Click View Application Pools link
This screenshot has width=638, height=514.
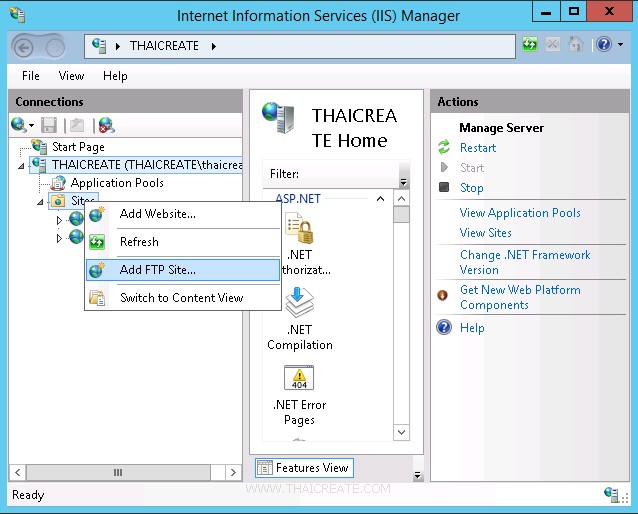[x=520, y=213]
